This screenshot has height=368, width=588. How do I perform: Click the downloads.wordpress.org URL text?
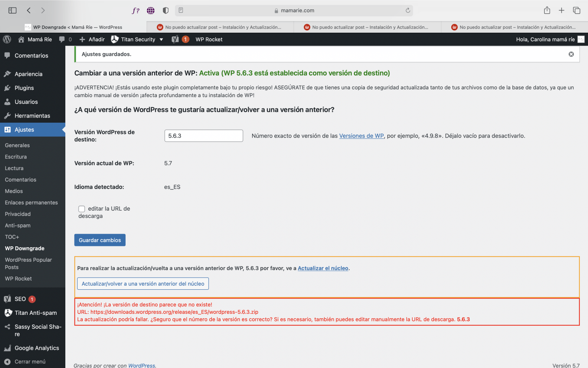point(174,312)
